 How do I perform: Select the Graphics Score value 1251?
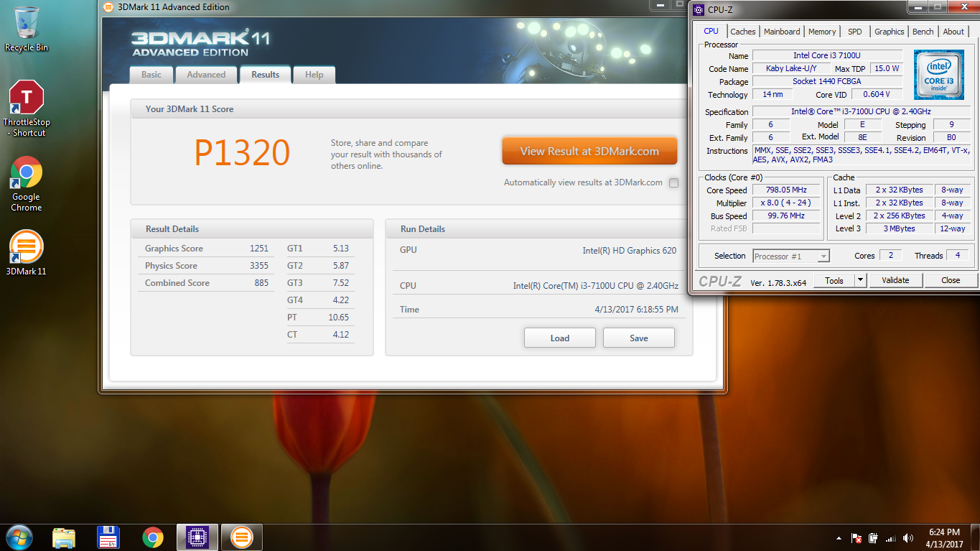(259, 249)
